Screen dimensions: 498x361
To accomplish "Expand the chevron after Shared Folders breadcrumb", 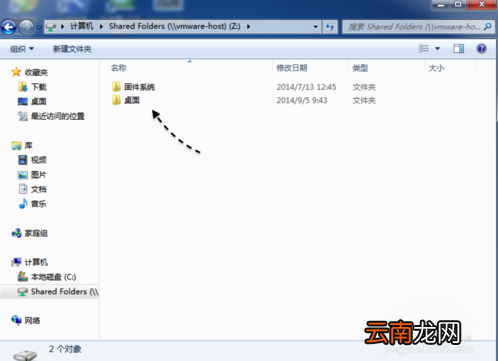I will coord(248,27).
